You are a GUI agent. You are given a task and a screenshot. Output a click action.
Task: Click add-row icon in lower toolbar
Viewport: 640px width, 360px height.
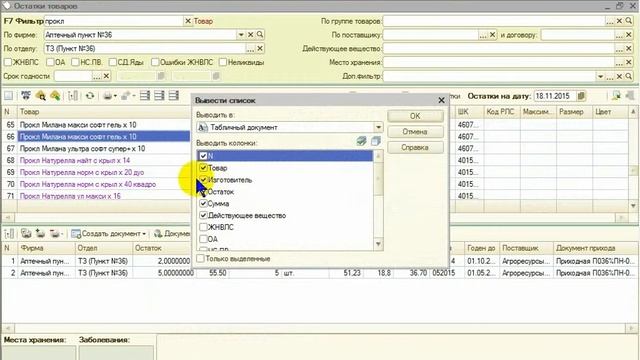[x=40, y=233]
